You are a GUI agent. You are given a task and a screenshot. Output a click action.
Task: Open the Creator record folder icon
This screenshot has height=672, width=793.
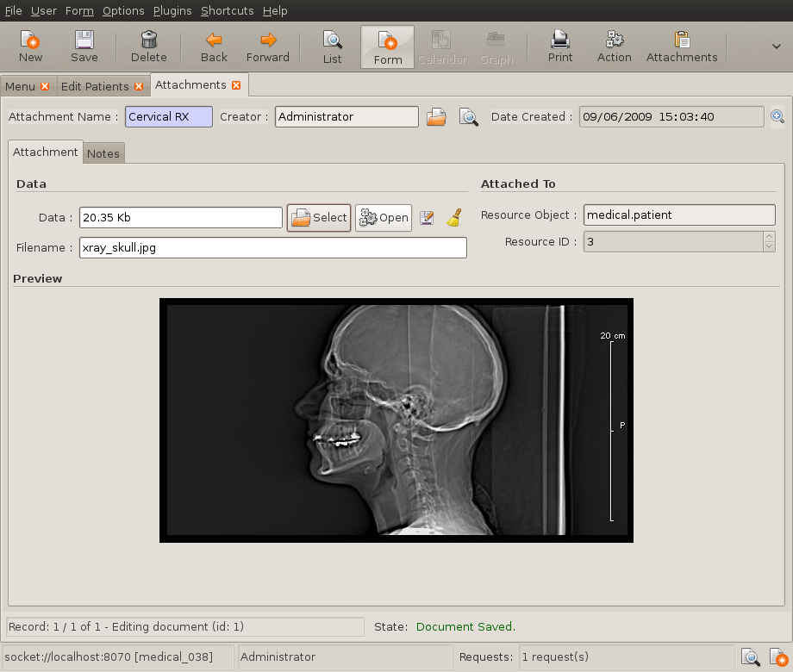point(437,117)
